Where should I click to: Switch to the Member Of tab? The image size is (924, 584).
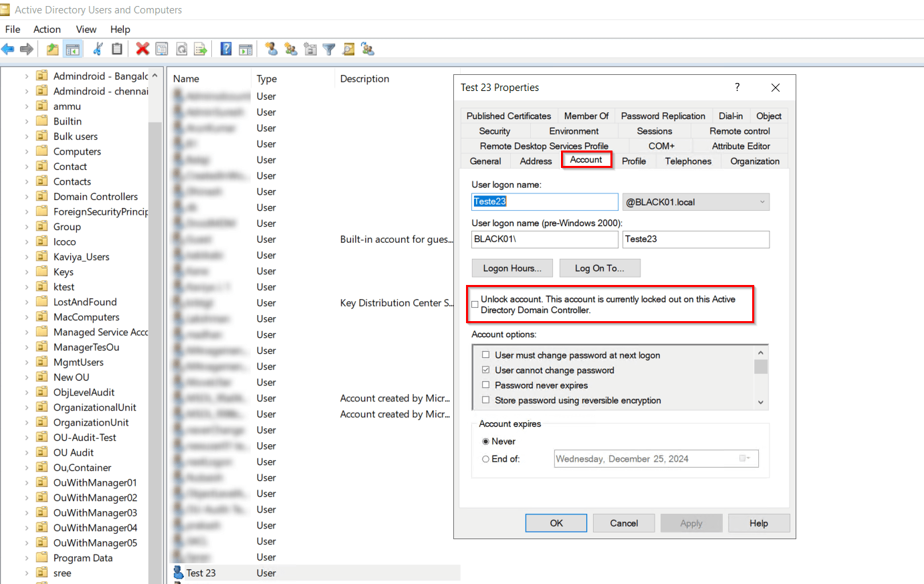pos(586,116)
